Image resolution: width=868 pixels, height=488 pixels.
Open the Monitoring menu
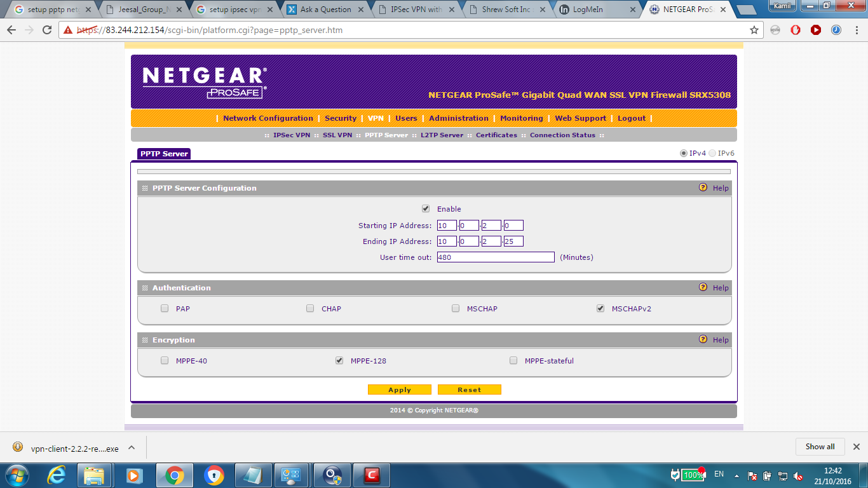(x=522, y=118)
